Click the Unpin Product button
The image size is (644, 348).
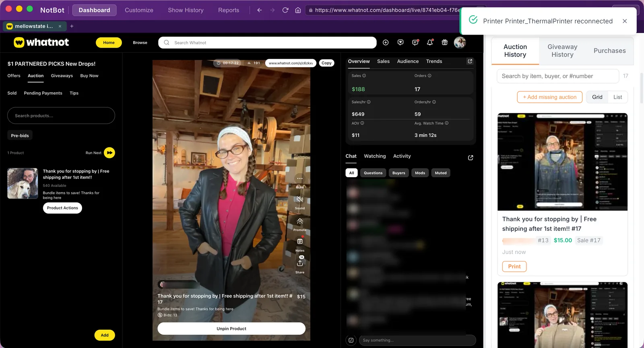(x=231, y=329)
